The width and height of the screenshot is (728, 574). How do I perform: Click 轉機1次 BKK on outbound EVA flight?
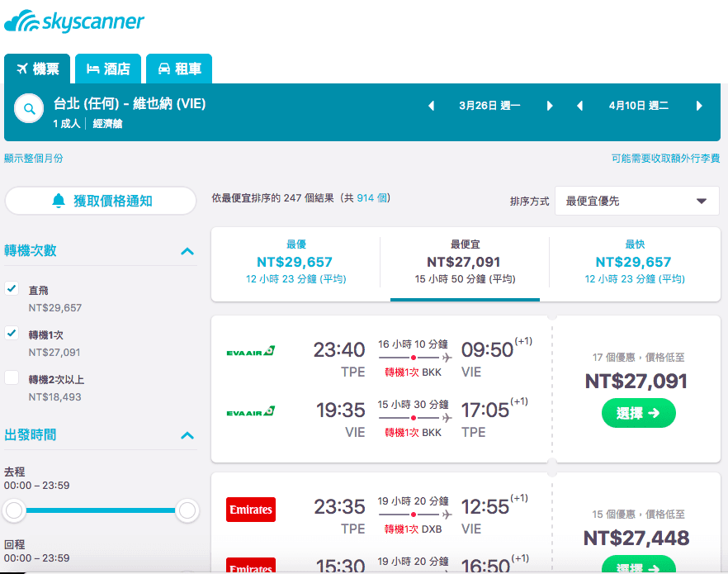[414, 372]
